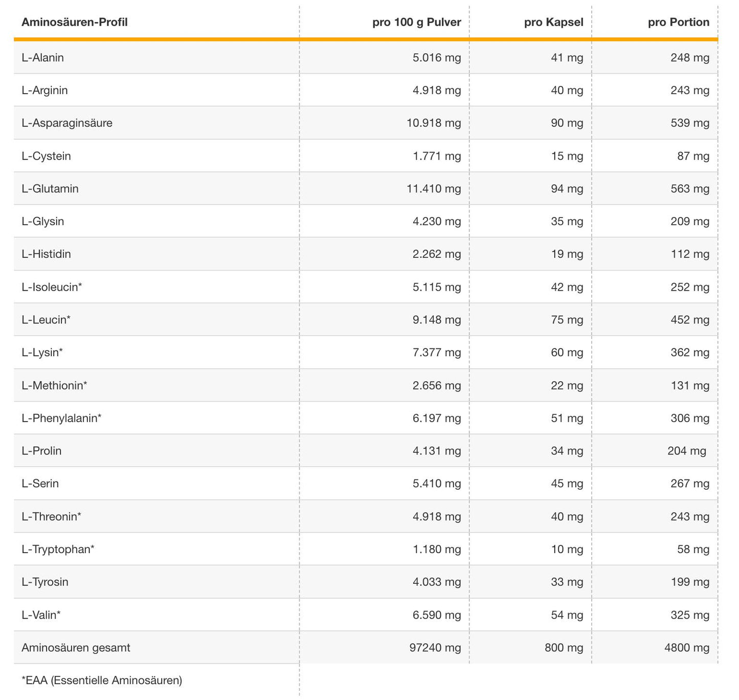The width and height of the screenshot is (739, 700).
Task: Select the pro Kapsel column header
Action: click(553, 22)
